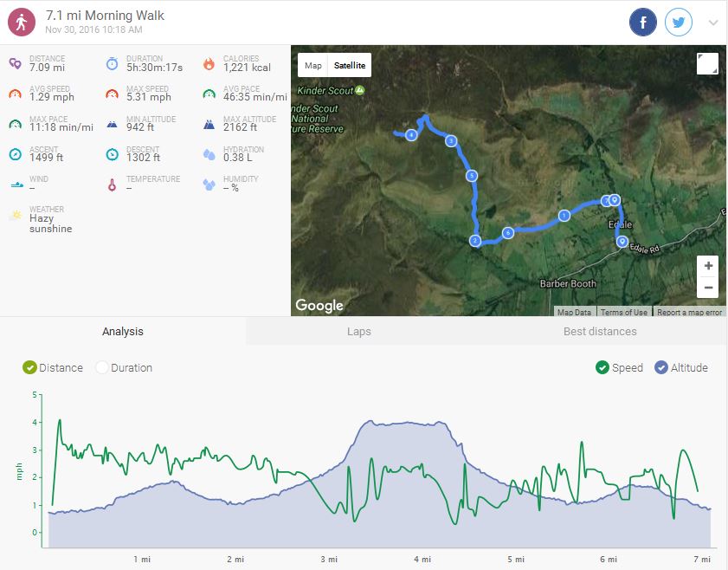
Task: Select Distance radio option
Action: point(30,367)
